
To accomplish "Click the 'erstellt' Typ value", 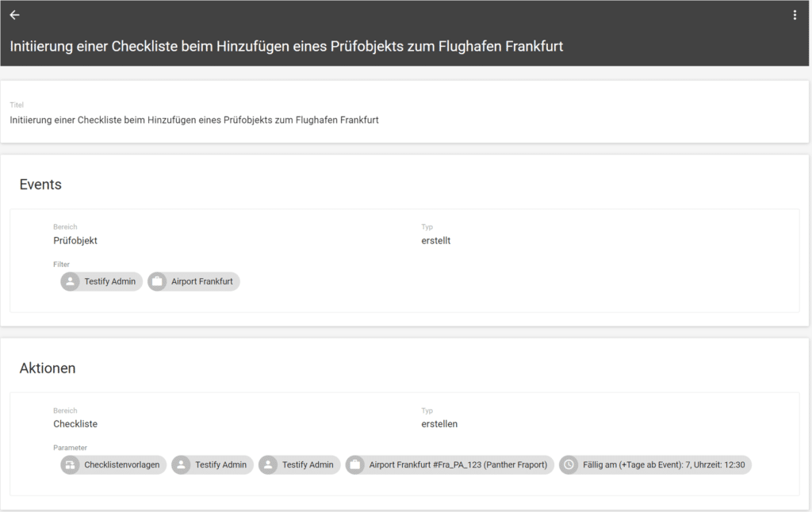I will click(x=436, y=241).
